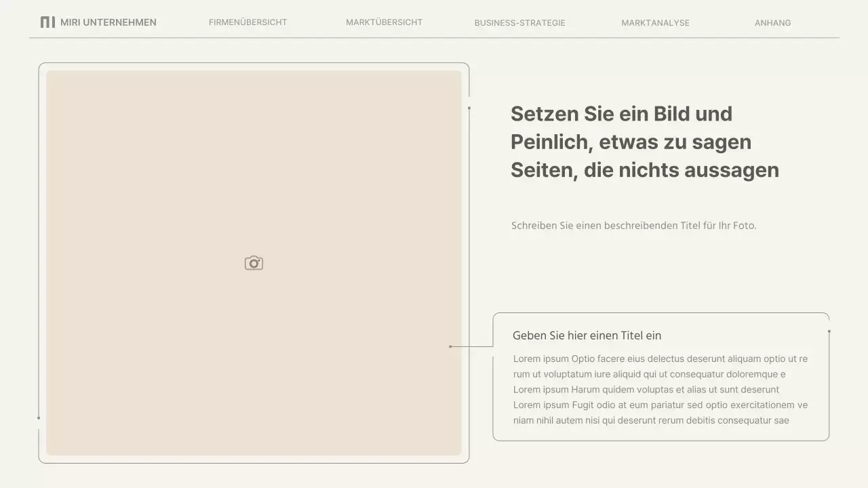Image resolution: width=868 pixels, height=488 pixels.
Task: Select the connector handle right of the card
Action: (x=829, y=331)
